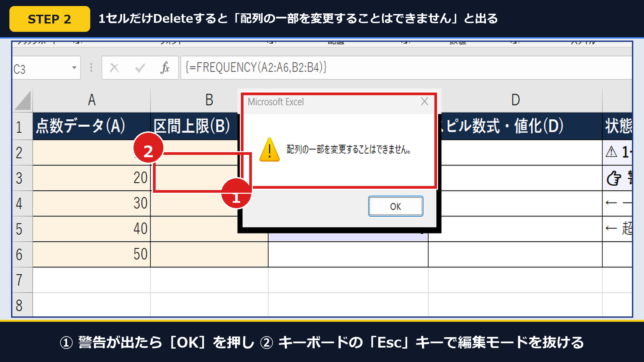
Task: Click OK in the Microsoft Excel warning dialog
Action: (x=395, y=206)
